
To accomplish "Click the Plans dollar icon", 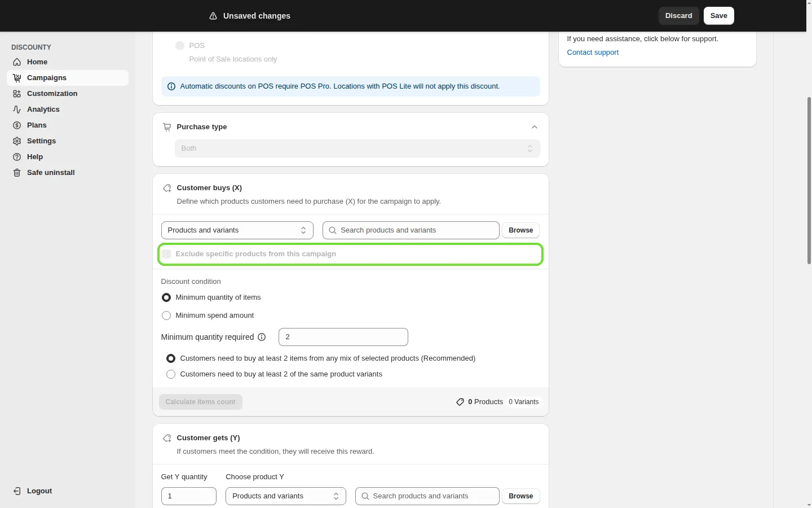I will click(17, 125).
